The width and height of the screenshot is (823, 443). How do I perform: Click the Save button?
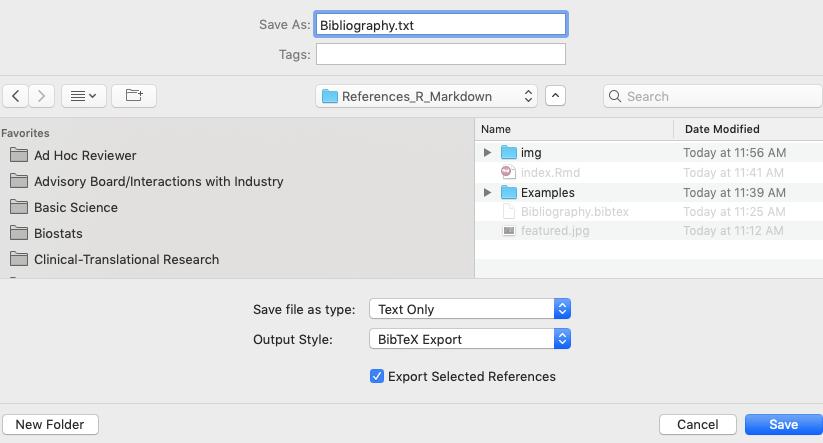tap(784, 425)
